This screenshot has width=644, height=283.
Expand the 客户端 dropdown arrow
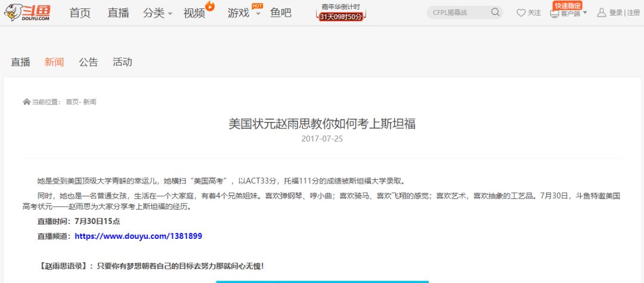coord(585,13)
